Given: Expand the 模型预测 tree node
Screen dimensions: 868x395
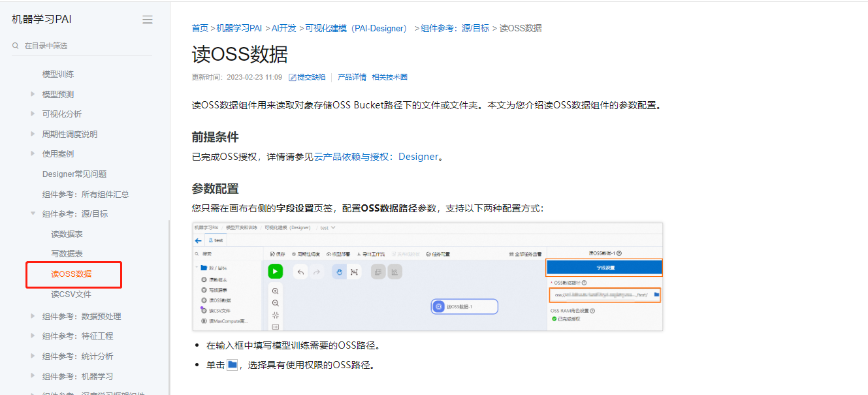Looking at the screenshot, I should coord(33,94).
